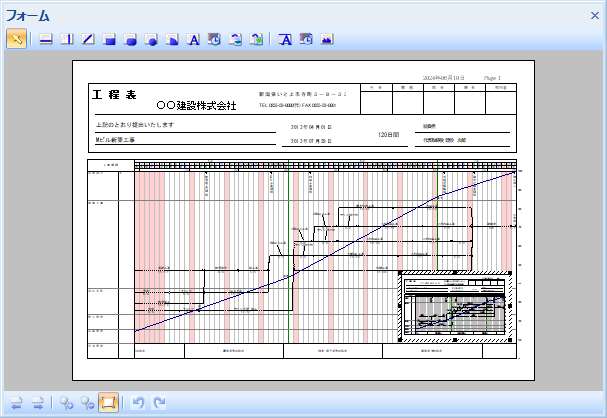This screenshot has height=418, width=607.
Task: Click the green arrow page insert icon
Action: (x=257, y=39)
